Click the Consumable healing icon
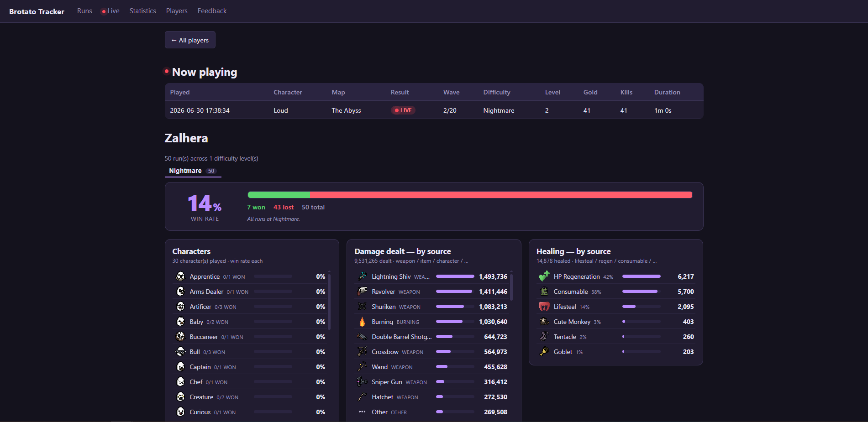 [x=544, y=291]
